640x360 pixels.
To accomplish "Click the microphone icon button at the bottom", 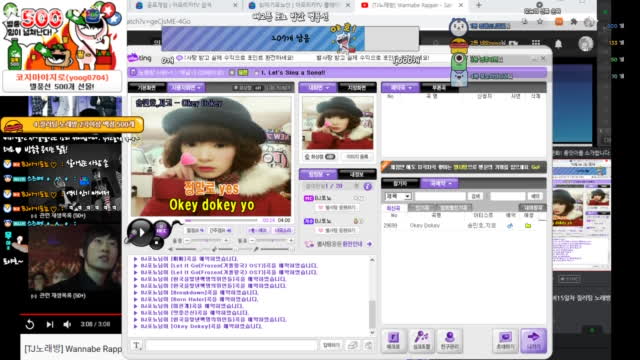I will click(421, 340).
